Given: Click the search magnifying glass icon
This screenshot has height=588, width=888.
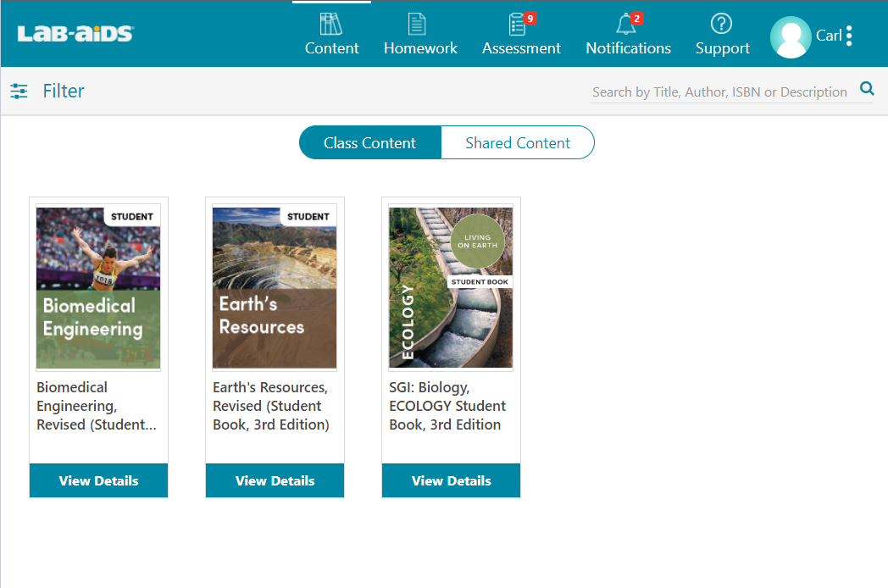Looking at the screenshot, I should click(x=866, y=89).
